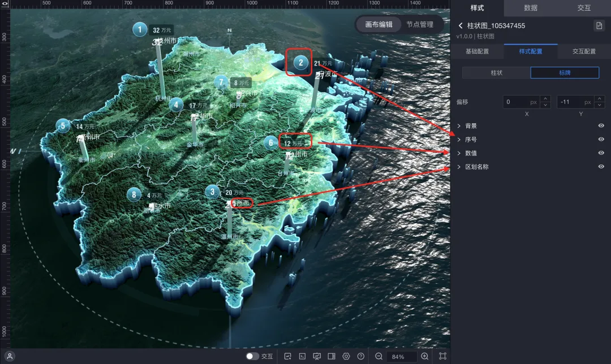Click the 画布编辑 button
This screenshot has height=364, width=611.
(x=378, y=24)
